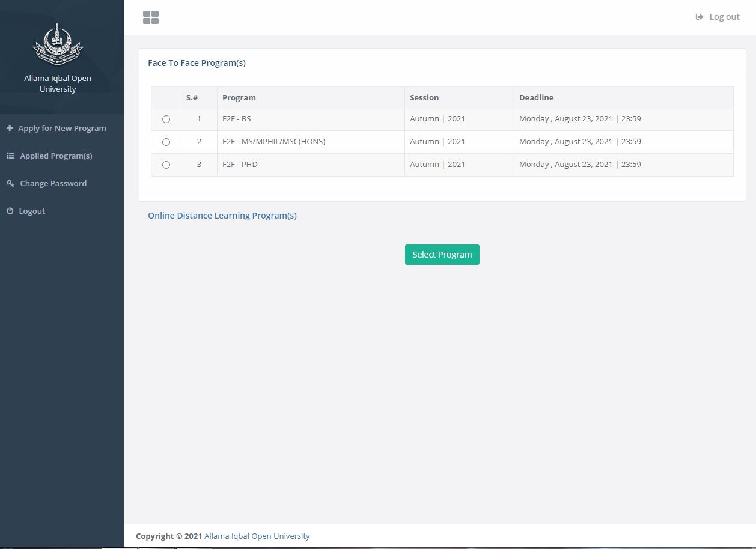Click the Program column header
Viewport: 756px width, 549px height.
coord(311,97)
